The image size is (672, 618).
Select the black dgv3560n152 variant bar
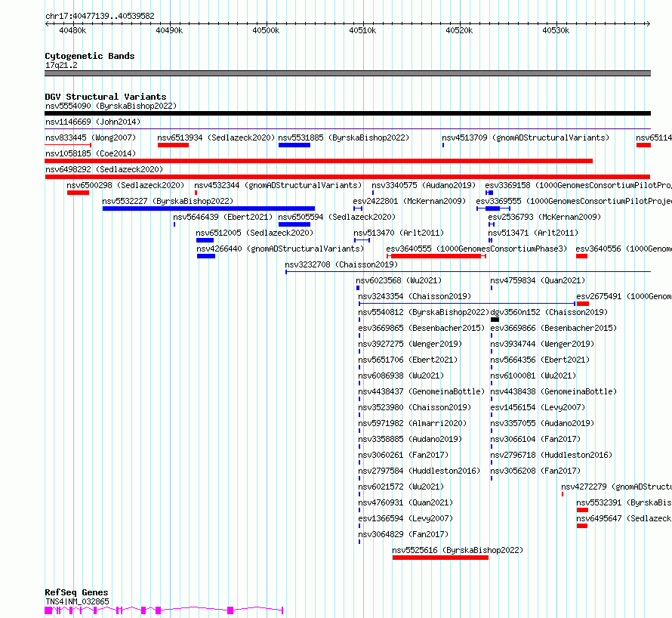point(495,320)
